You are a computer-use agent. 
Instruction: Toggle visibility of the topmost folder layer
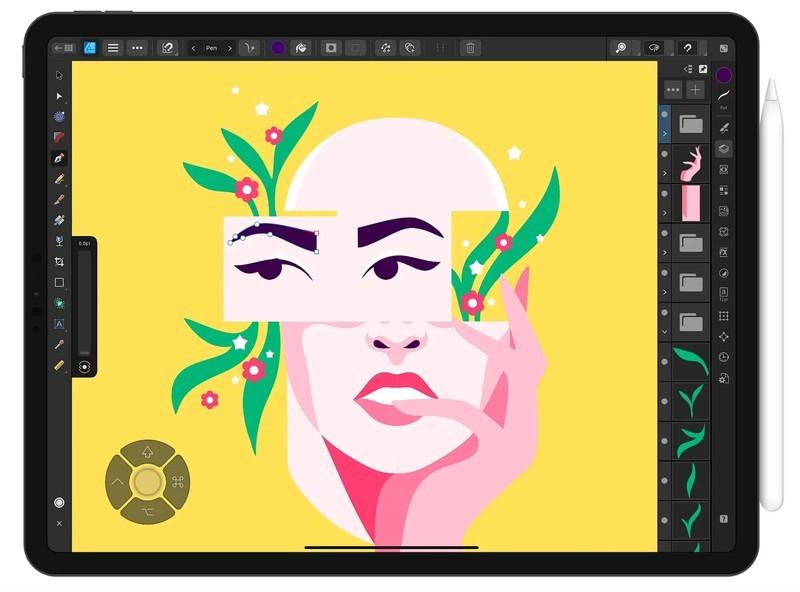point(664,113)
